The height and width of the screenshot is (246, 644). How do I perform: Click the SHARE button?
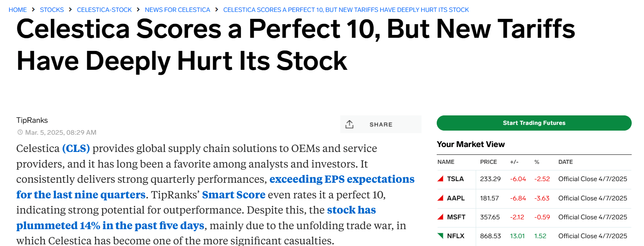pos(380,124)
